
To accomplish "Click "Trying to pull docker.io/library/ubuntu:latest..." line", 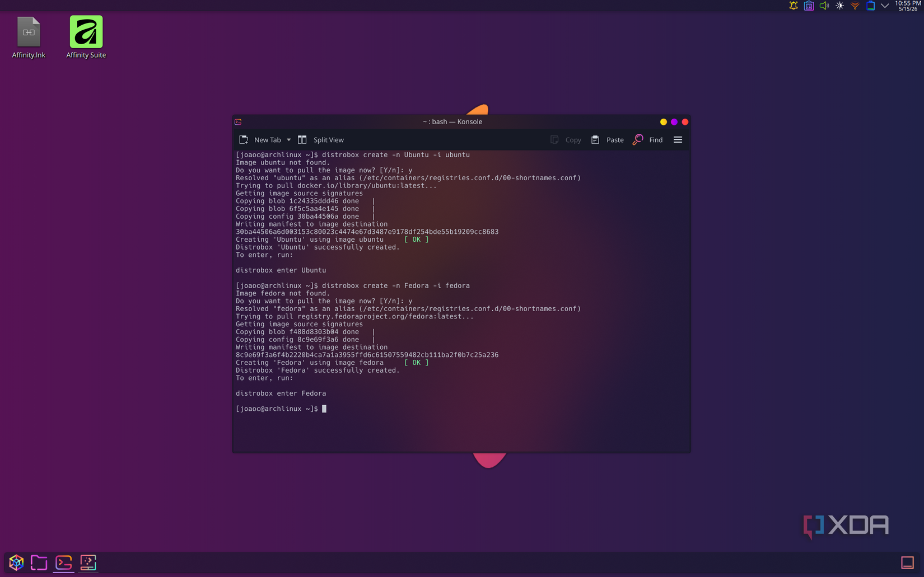I will pyautogui.click(x=336, y=186).
